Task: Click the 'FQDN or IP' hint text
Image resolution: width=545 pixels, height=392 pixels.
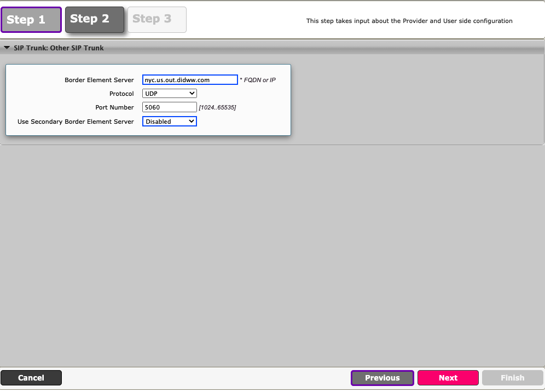Action: coord(259,80)
